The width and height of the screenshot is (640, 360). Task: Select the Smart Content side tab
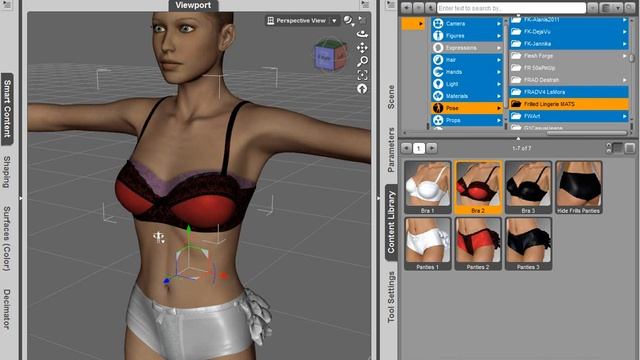coord(7,109)
